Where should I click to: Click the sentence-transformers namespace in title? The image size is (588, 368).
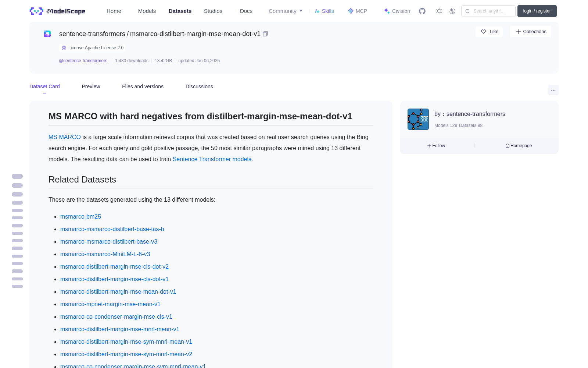point(92,34)
